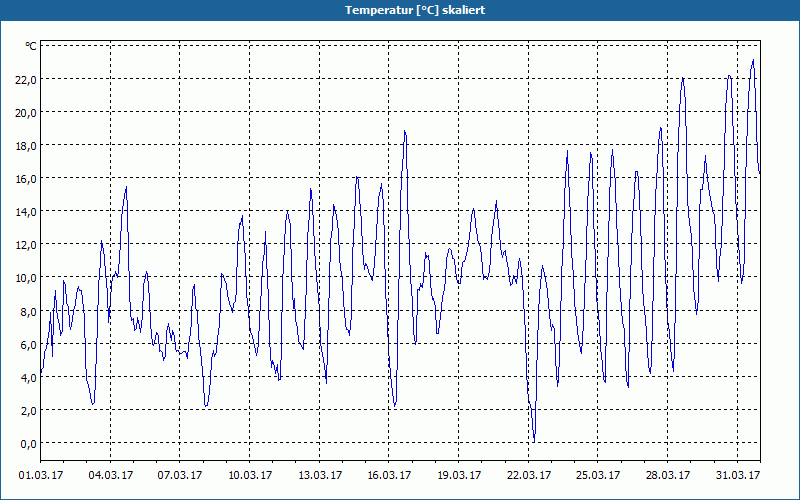Click the date label 13.03.17

pos(320,476)
